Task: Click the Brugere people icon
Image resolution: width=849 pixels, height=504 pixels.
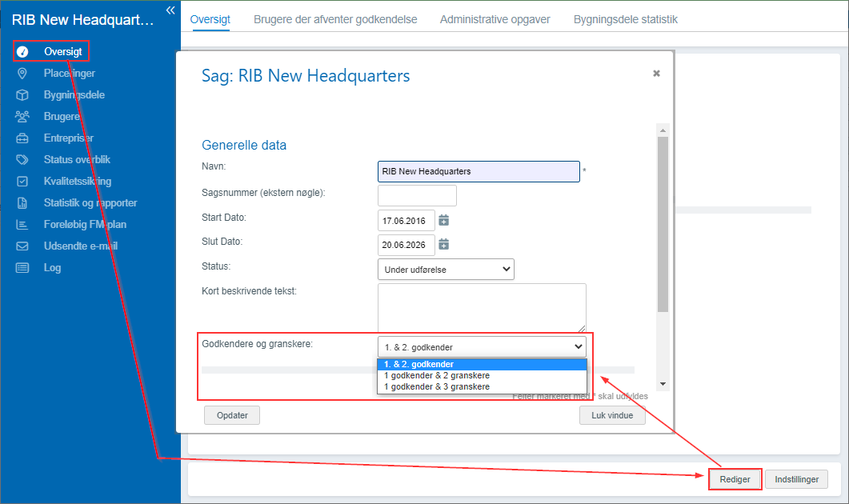Action: click(x=22, y=117)
